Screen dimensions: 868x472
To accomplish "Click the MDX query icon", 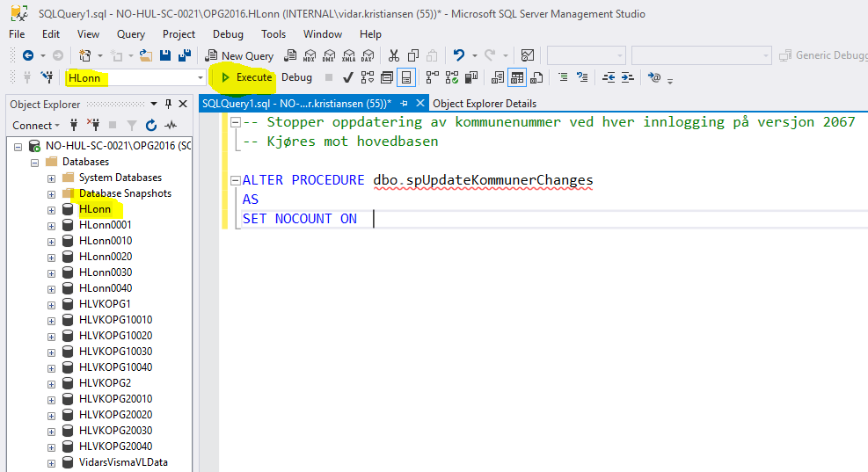I will (x=310, y=55).
